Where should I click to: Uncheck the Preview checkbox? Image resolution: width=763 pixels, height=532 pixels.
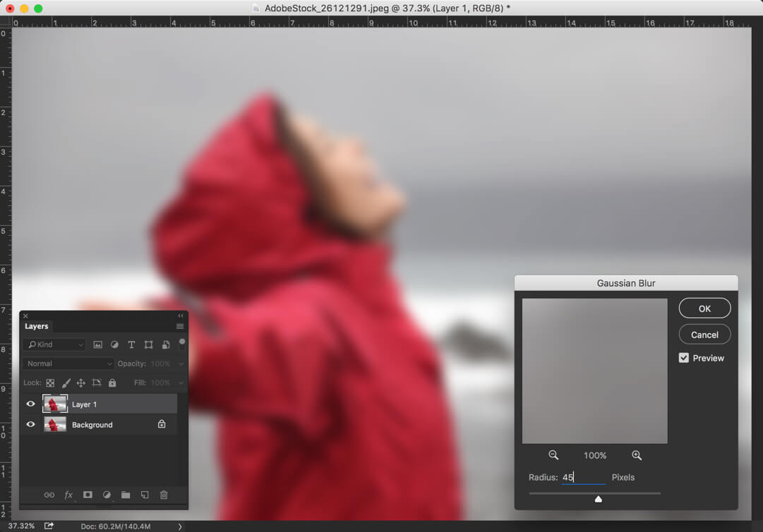[x=684, y=358]
